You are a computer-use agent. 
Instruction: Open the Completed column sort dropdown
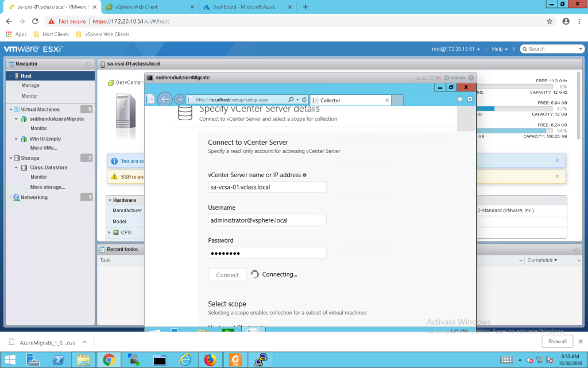click(579, 260)
